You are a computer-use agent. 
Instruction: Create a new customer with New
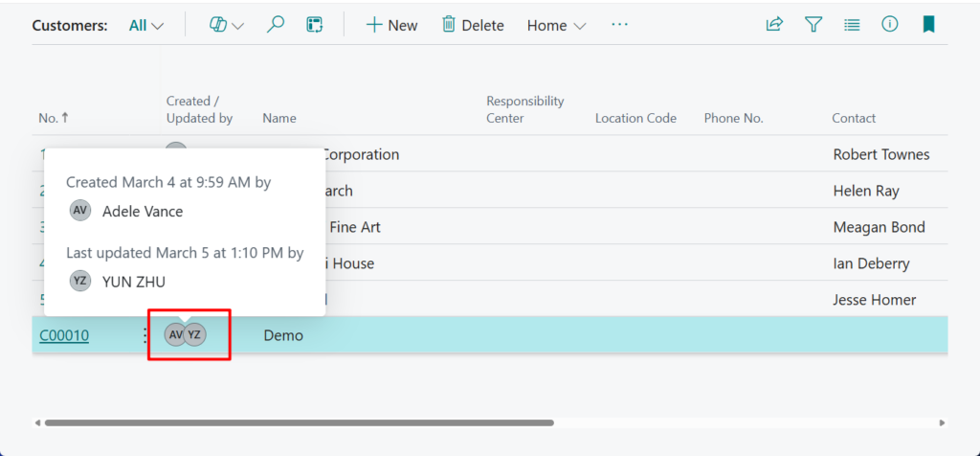[x=391, y=25]
